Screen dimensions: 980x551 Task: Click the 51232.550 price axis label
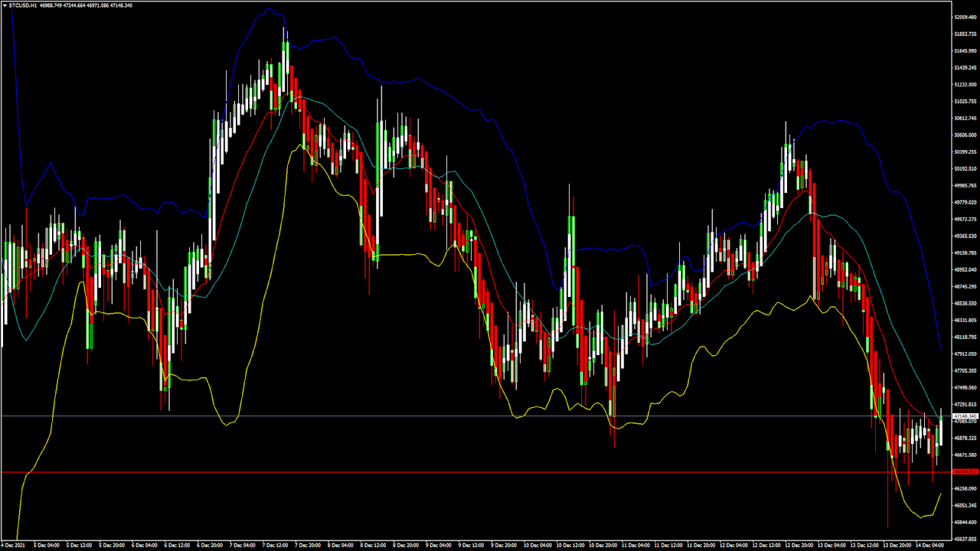(965, 84)
